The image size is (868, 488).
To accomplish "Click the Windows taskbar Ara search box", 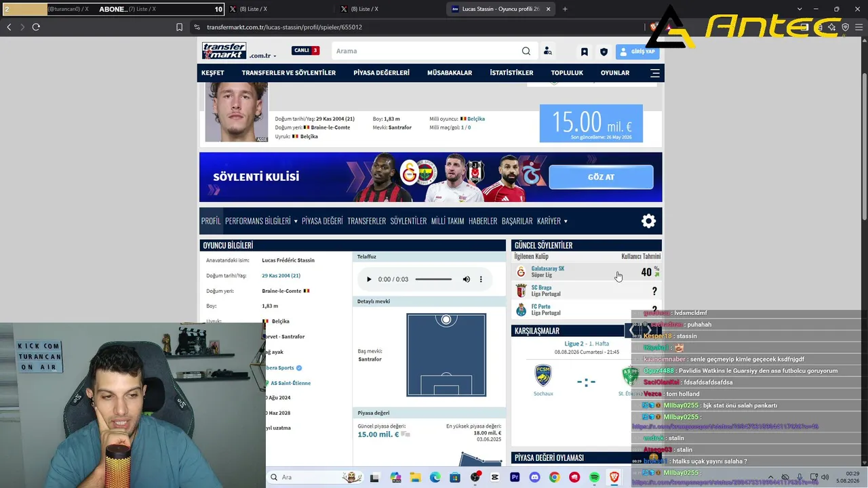I will coord(315,477).
